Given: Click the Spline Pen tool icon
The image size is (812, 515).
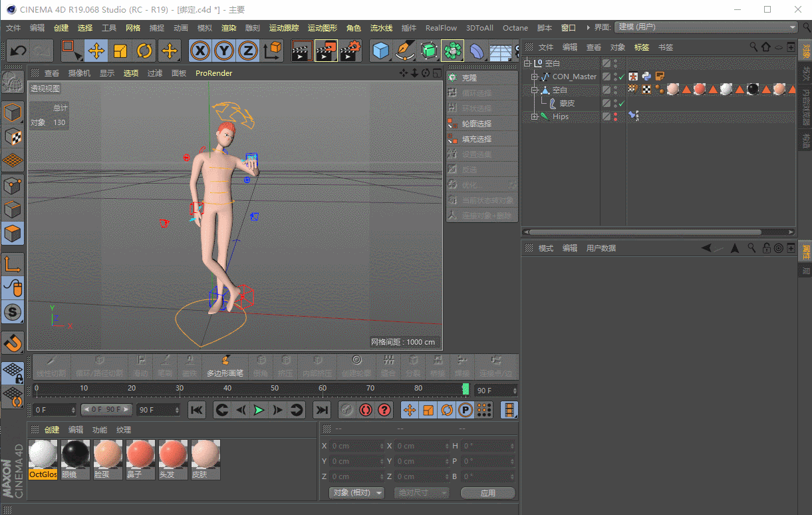Looking at the screenshot, I should point(404,51).
